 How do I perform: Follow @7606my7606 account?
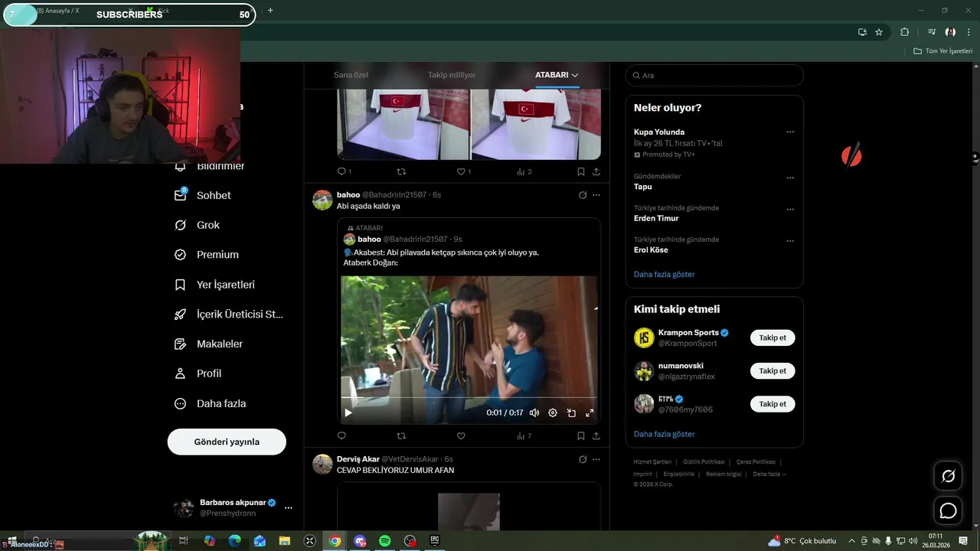[x=773, y=403]
